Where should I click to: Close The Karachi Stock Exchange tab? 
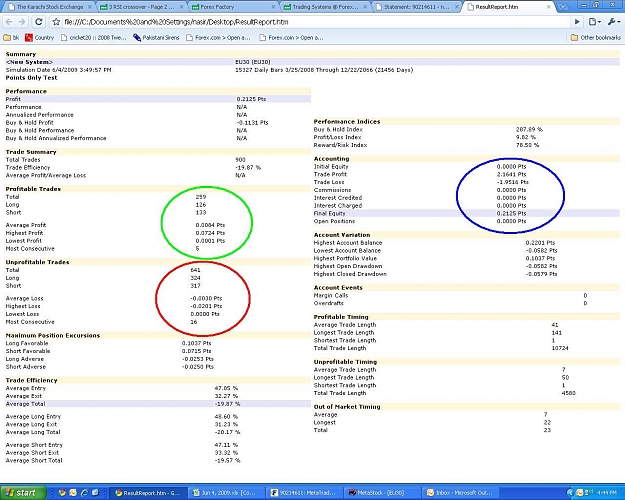(90, 7)
